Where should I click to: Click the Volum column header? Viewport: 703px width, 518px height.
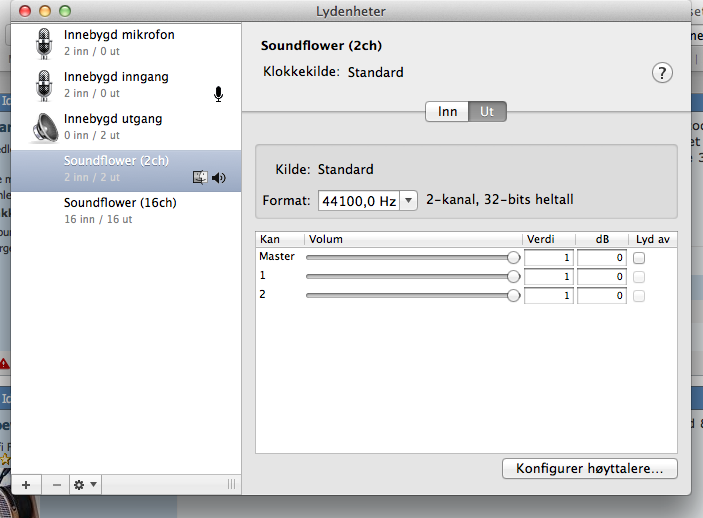(413, 239)
